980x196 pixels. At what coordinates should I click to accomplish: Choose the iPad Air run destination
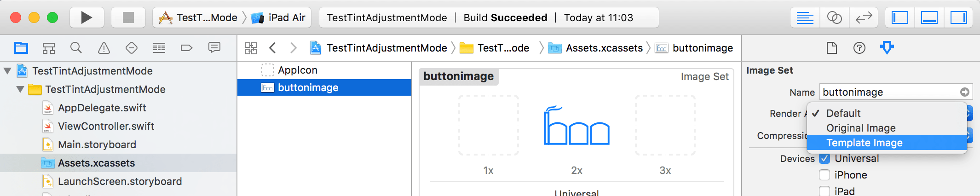[x=278, y=17]
